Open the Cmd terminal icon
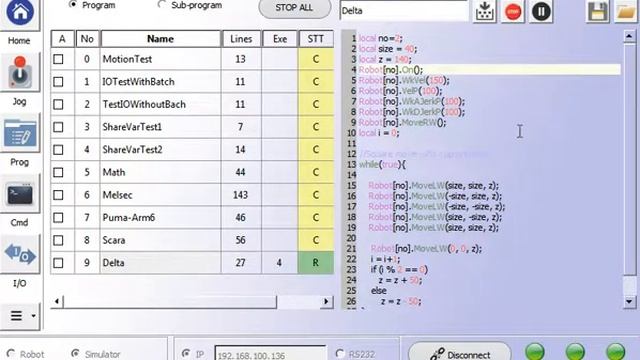 (x=20, y=194)
